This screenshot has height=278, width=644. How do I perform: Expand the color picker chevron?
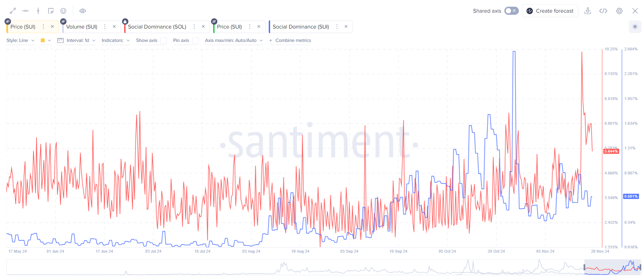[49, 41]
